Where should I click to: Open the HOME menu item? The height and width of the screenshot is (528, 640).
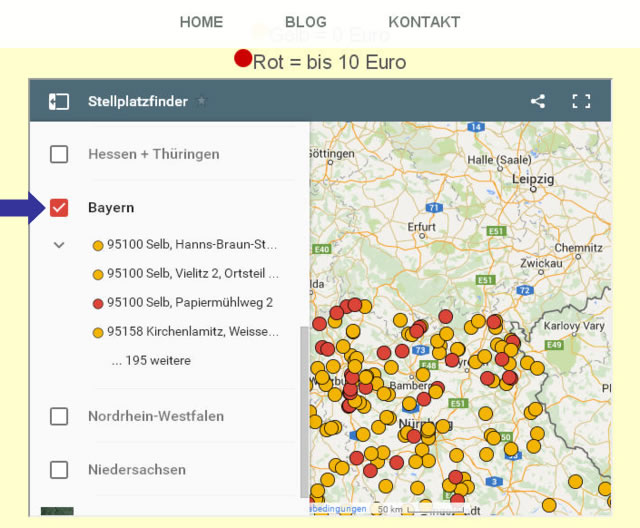point(201,22)
